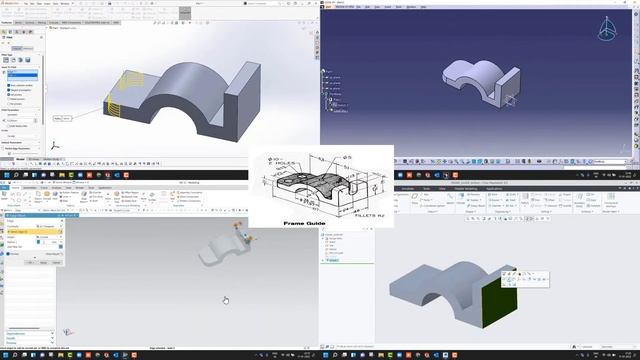Click the radius input in SolidWorks Fillet Parameters

[20, 120]
